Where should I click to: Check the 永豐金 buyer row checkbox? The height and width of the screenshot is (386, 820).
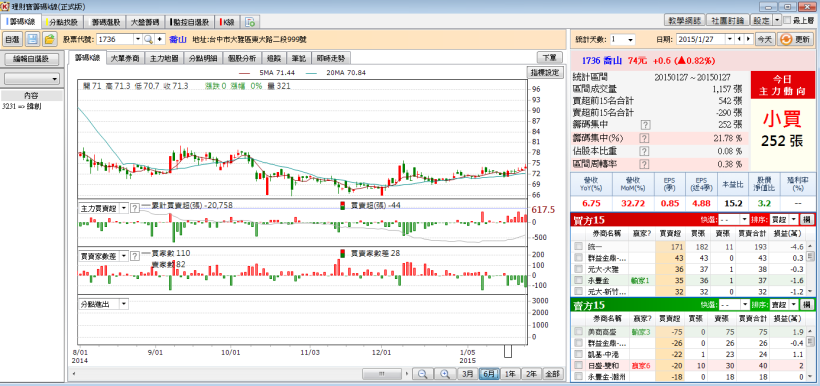click(x=578, y=280)
